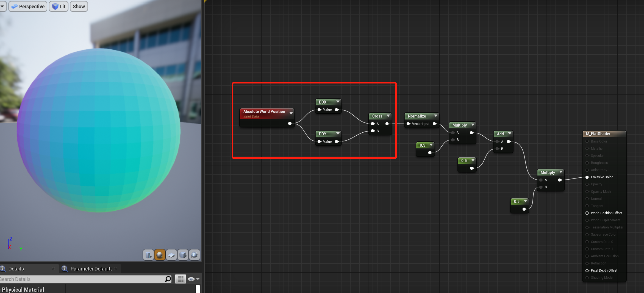644x293 pixels.
Task: Toggle the sphere preview mesh
Action: pyautogui.click(x=160, y=255)
